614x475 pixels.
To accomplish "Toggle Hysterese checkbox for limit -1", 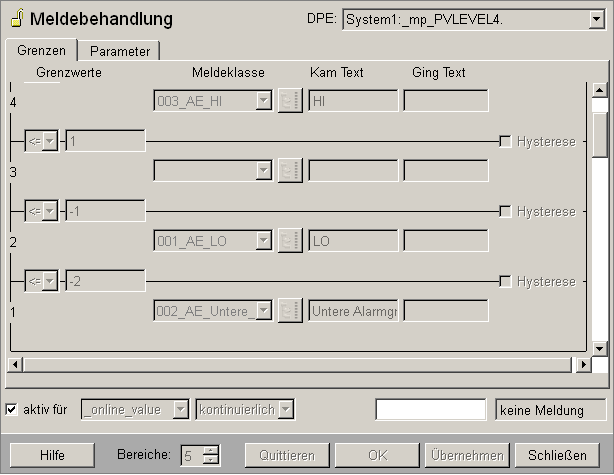I will (x=505, y=211).
